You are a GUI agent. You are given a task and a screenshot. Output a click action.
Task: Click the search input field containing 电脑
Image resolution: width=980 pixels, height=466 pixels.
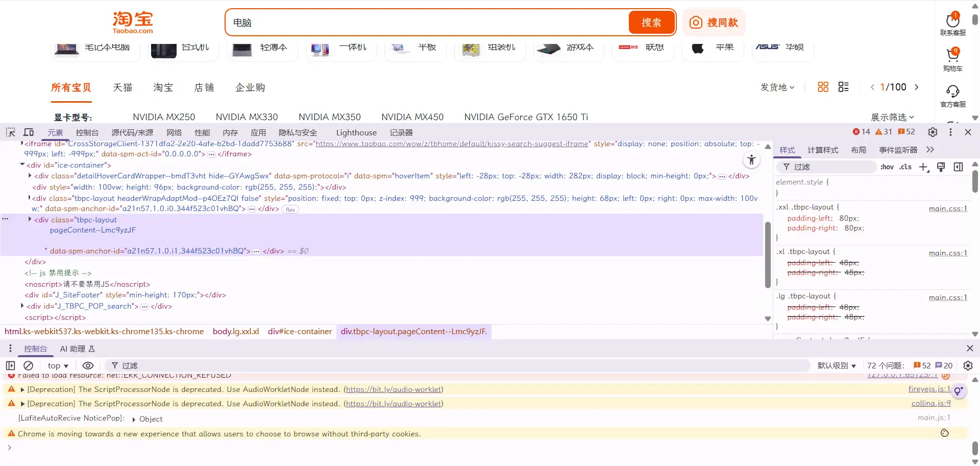tap(428, 22)
